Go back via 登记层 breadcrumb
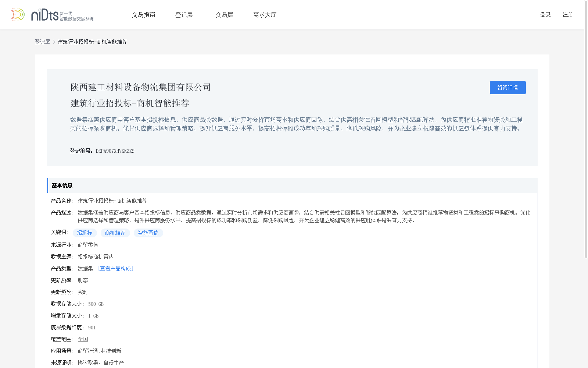Screen dimensions: 588x368 pos(42,42)
